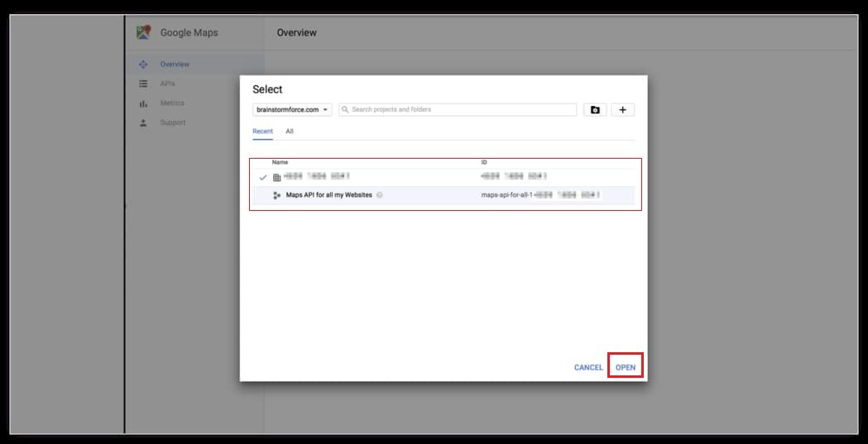
Task: Click the Overview page heading
Action: point(297,32)
